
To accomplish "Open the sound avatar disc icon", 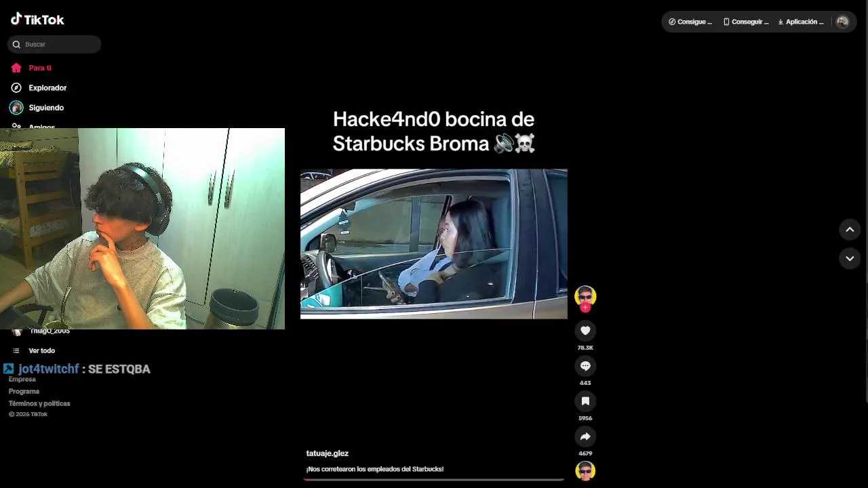I will point(585,470).
